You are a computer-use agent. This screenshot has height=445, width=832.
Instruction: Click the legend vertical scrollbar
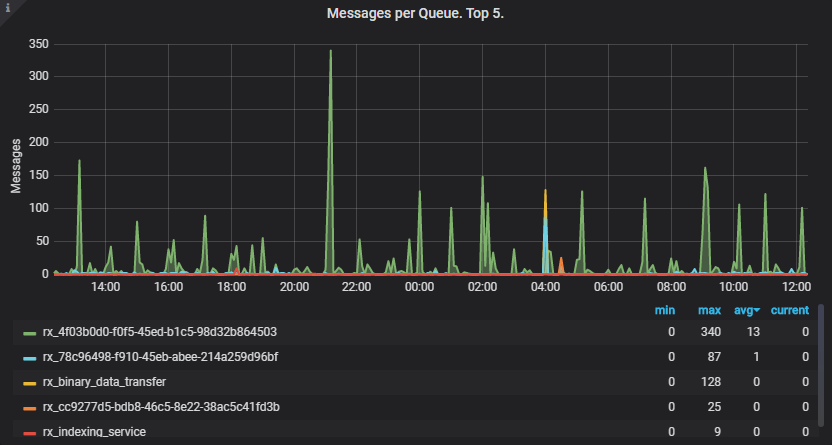coord(822,370)
